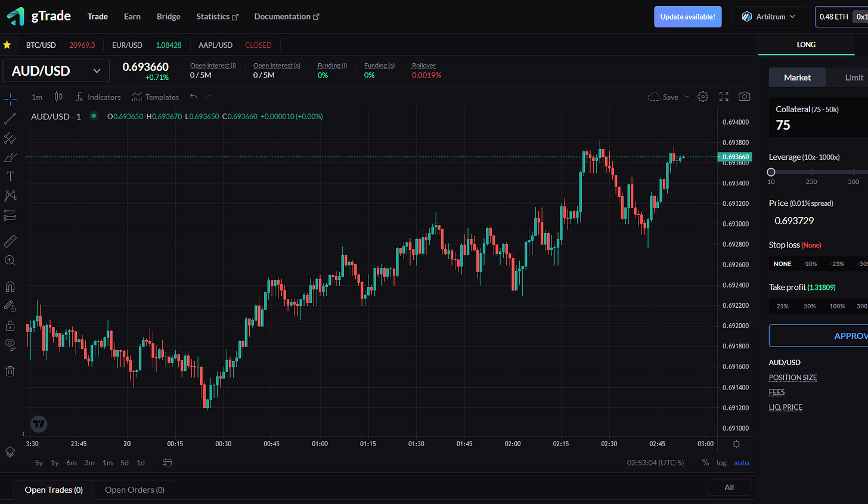Switch to the LONG tab
This screenshot has width=868, height=504.
coord(806,45)
